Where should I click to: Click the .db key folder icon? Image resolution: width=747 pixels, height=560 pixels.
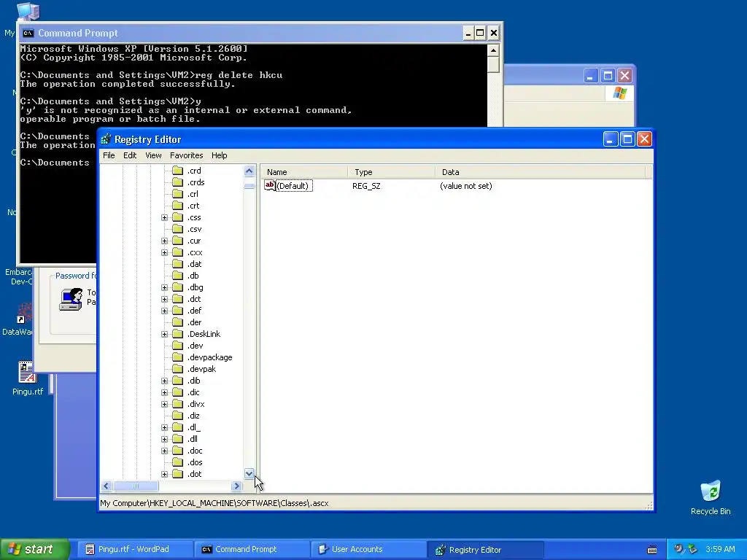[x=178, y=276]
